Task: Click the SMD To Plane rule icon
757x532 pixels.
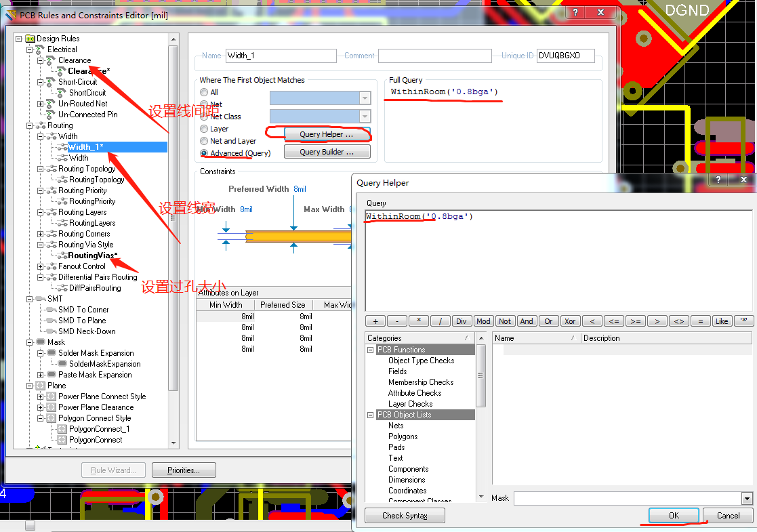Action: (x=52, y=321)
